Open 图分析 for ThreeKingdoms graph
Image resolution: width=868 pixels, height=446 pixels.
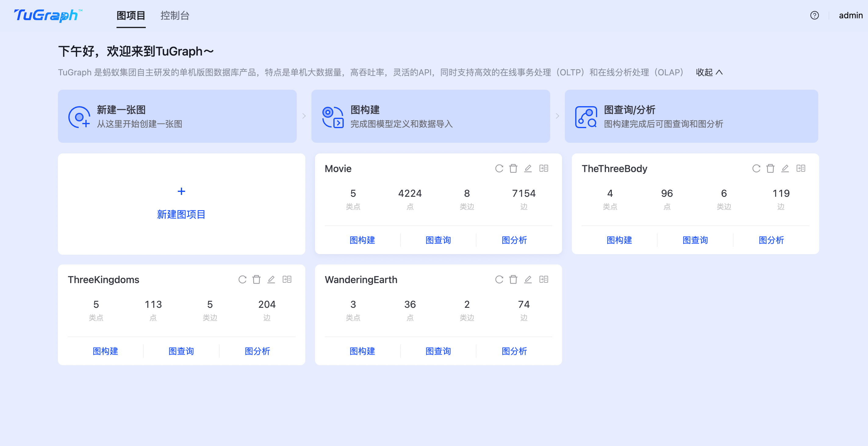click(257, 351)
